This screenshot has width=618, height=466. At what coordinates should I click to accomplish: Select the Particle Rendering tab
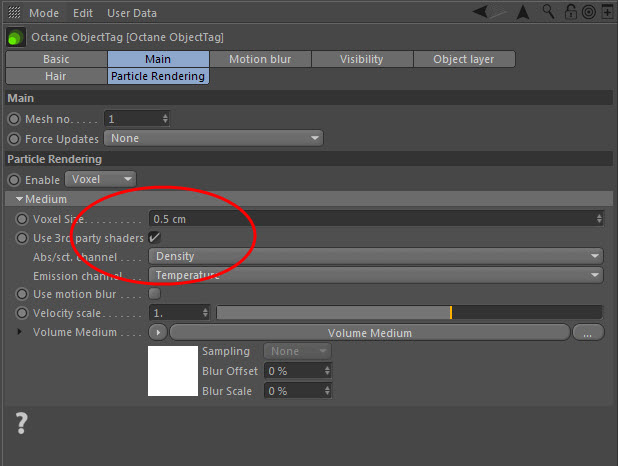coord(158,76)
